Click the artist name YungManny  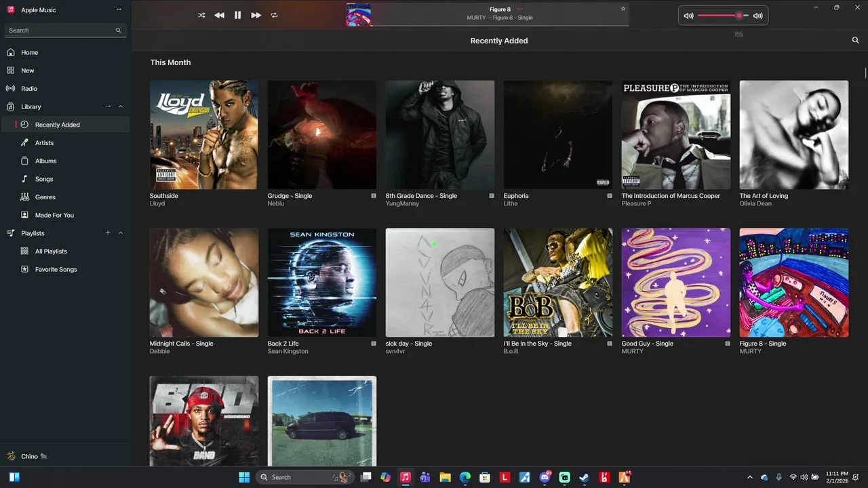click(403, 203)
